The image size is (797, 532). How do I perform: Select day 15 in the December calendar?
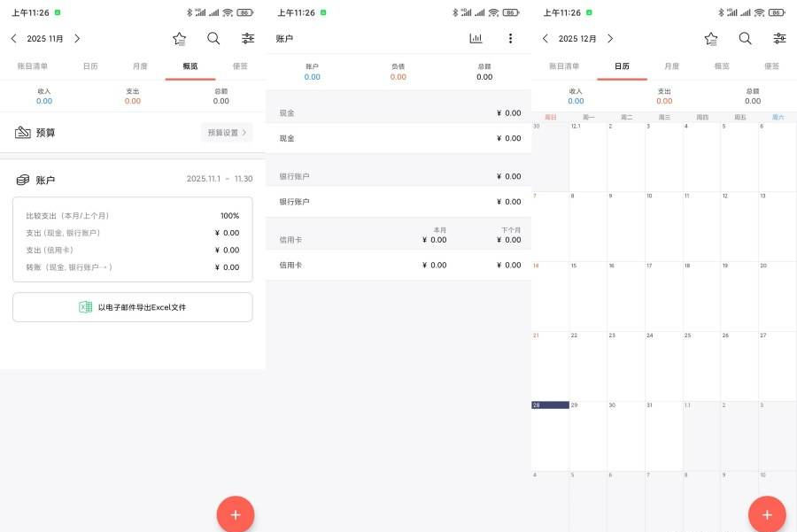[x=588, y=297]
